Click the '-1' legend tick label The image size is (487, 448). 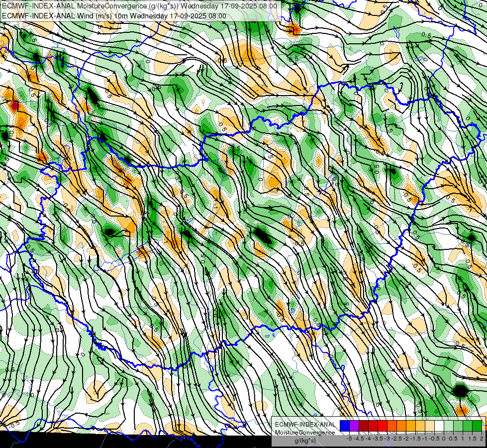(425, 439)
